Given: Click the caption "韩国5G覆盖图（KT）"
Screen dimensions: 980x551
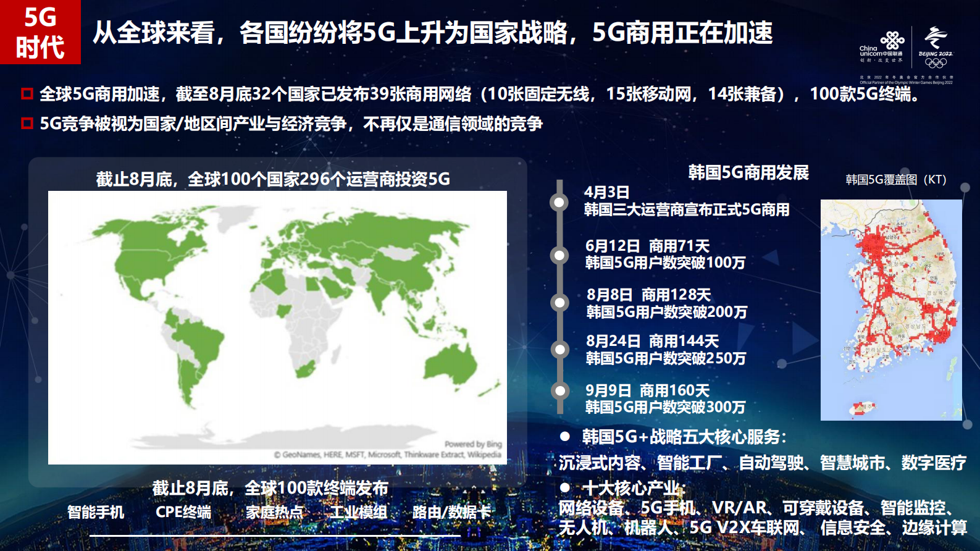Looking at the screenshot, I should click(x=896, y=180).
